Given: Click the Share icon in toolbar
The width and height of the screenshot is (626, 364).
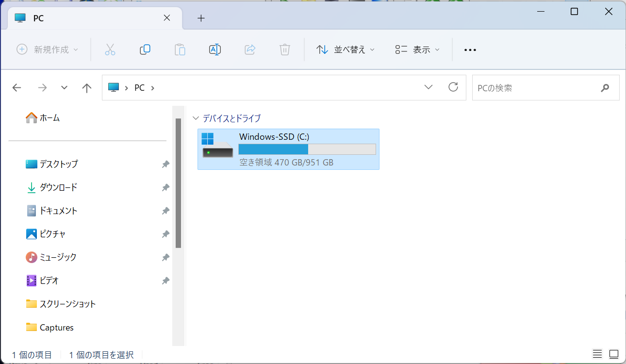Looking at the screenshot, I should (250, 50).
